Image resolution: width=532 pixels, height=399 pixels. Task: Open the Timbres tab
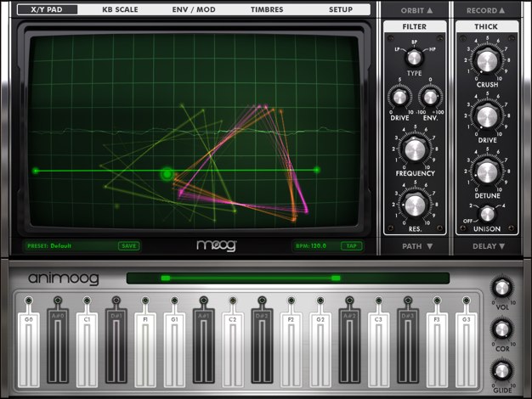tap(267, 10)
